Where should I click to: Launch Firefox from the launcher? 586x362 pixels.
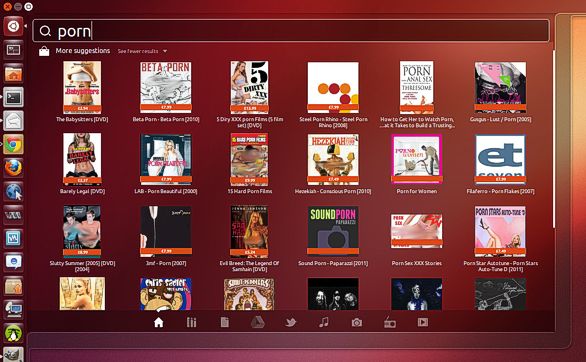click(x=13, y=168)
